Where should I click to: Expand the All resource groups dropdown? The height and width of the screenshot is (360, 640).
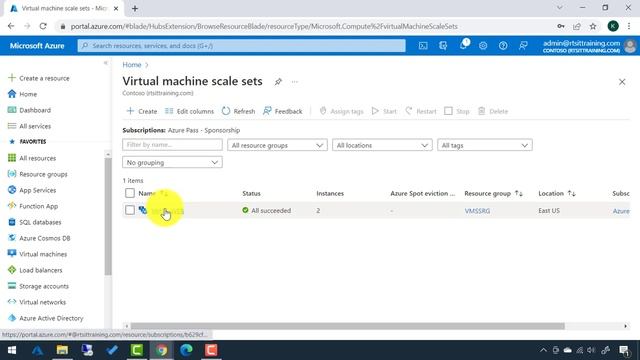click(277, 145)
